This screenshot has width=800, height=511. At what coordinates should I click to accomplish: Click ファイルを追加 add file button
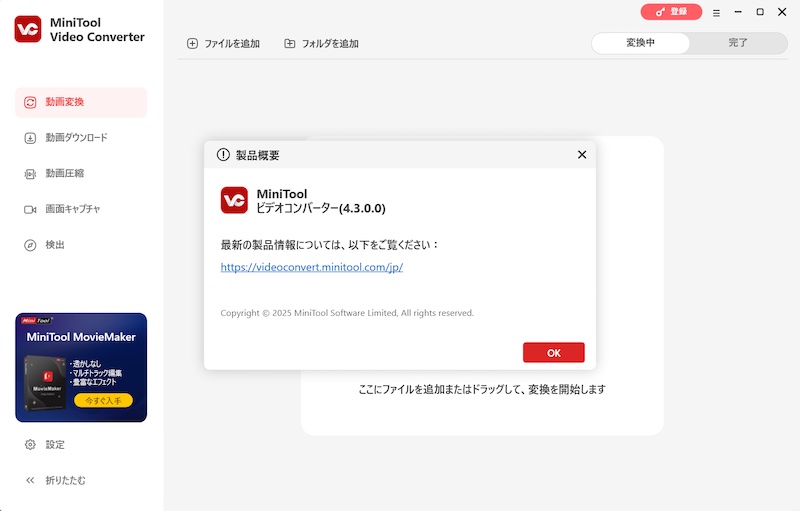click(223, 44)
